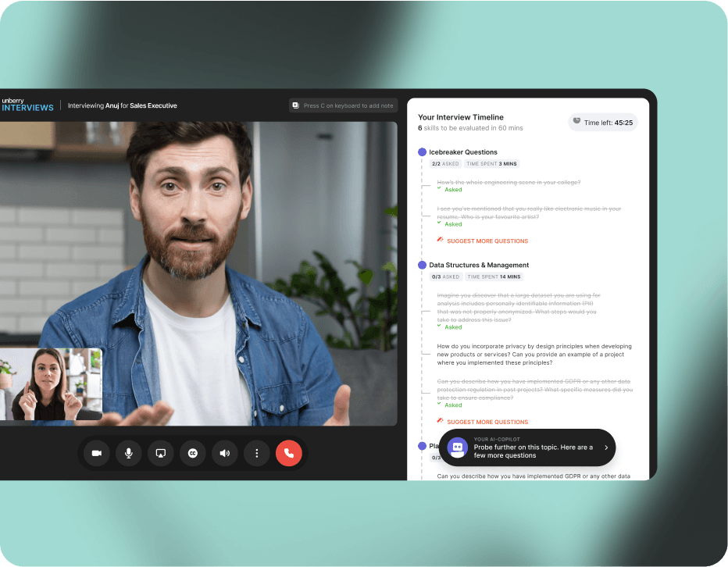Click 'Probe further on this topic' copilot message
Screen dimensions: 728x567
(x=533, y=451)
